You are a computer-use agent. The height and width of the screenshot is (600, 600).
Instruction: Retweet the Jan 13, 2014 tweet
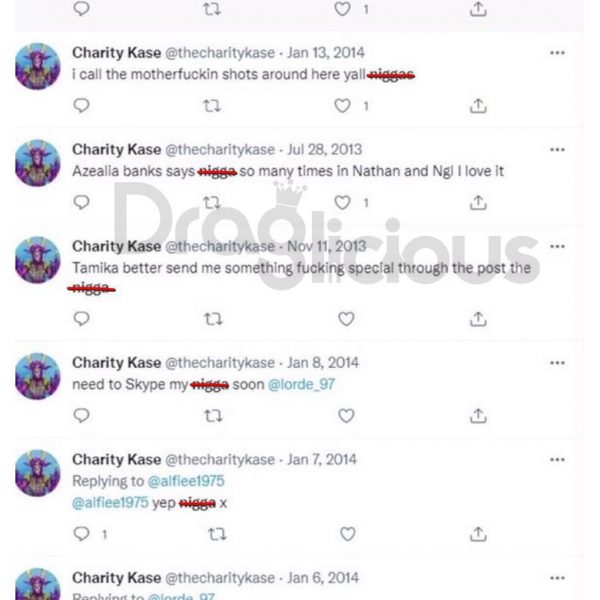pyautogui.click(x=212, y=106)
